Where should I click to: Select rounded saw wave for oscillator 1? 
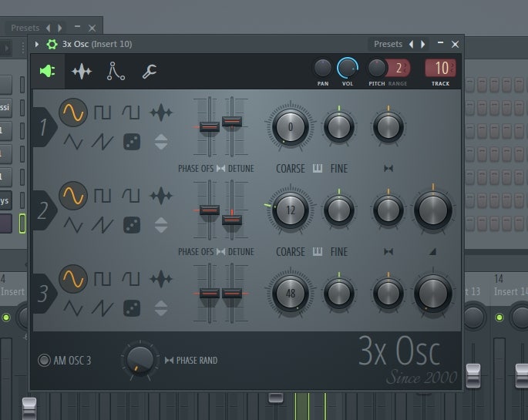(x=131, y=113)
